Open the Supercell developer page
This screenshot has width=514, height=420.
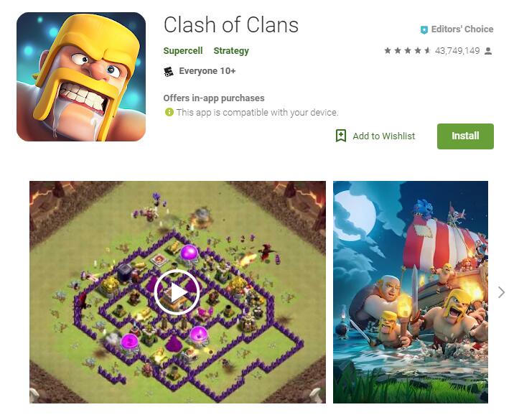point(183,51)
